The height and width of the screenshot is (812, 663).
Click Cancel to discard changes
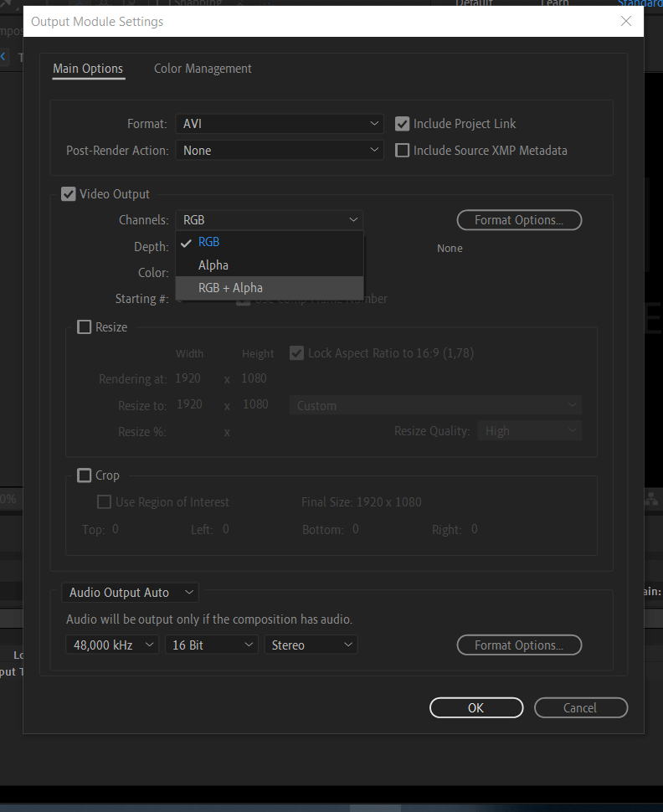pyautogui.click(x=581, y=708)
